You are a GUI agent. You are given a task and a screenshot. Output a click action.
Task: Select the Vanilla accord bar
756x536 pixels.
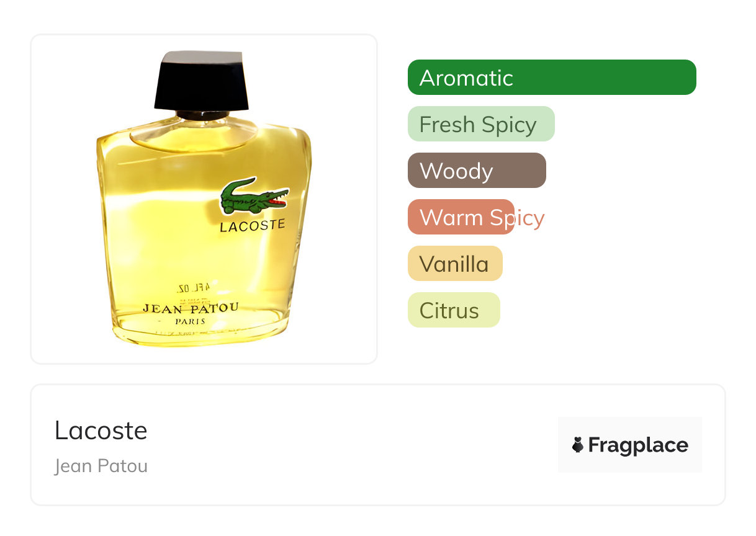pos(455,264)
